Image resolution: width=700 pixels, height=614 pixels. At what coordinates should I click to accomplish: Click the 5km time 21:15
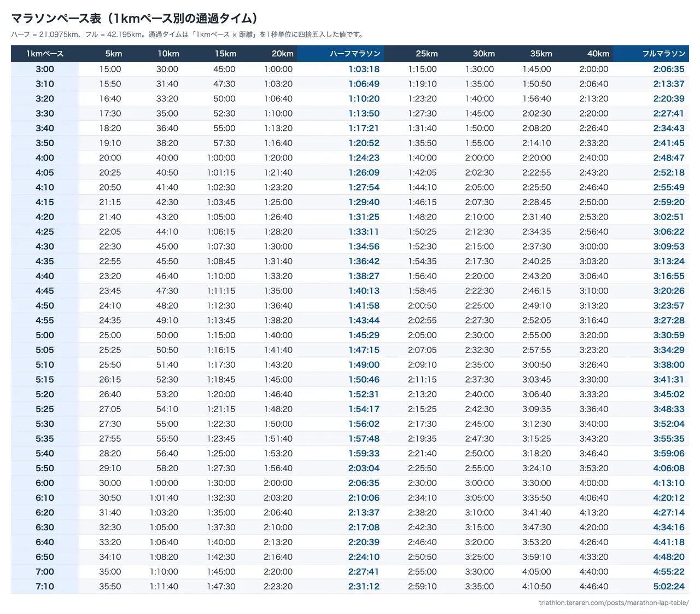tap(110, 202)
